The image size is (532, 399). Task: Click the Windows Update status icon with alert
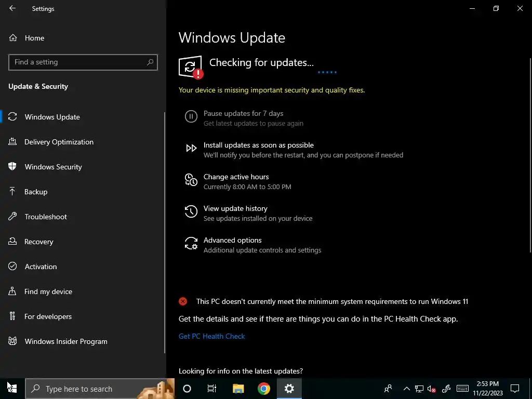coord(191,67)
